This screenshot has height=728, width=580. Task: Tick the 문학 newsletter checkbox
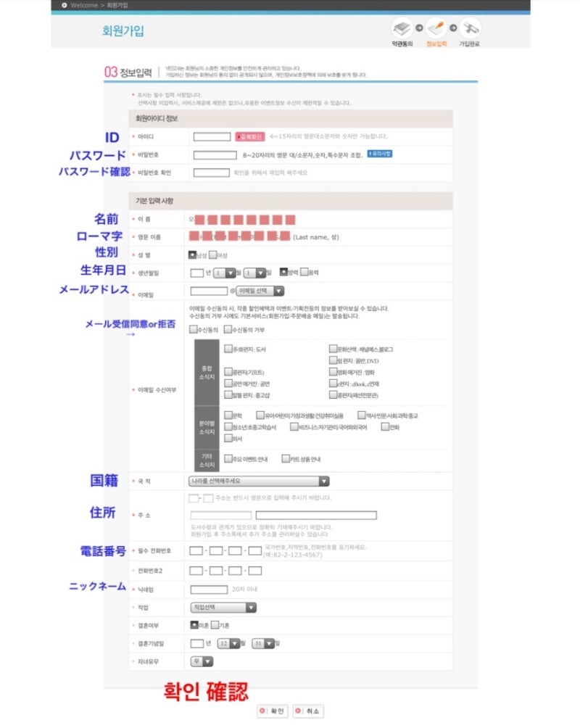tap(228, 415)
